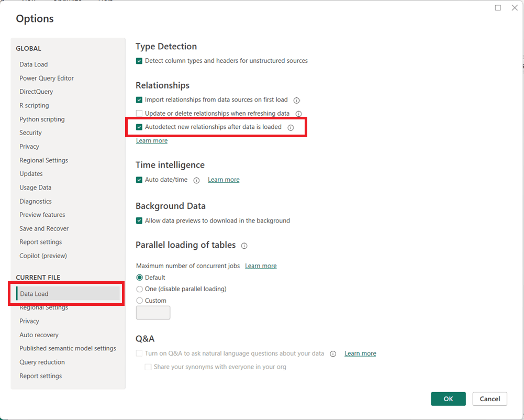This screenshot has height=420, width=524.
Task: Click info icon beside Import relationships option
Action: [296, 100]
